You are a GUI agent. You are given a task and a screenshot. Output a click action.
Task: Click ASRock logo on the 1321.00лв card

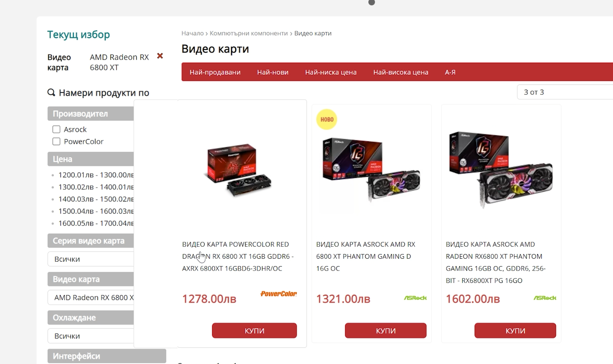(x=415, y=298)
